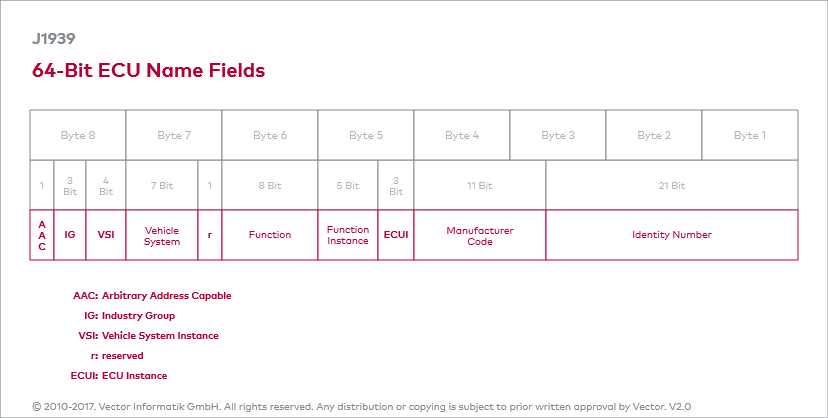Click the Byte 8 header cell
This screenshot has height=418, width=828.
pos(78,135)
